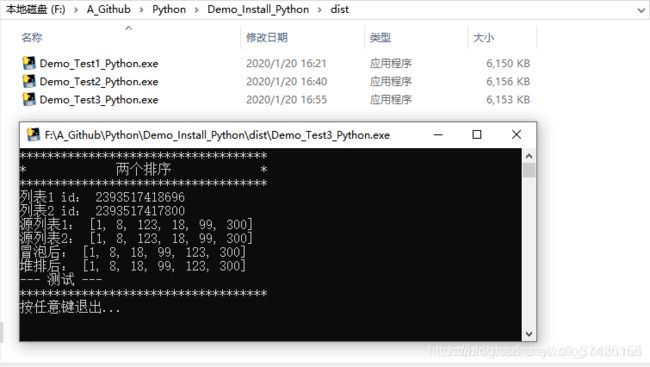The height and width of the screenshot is (367, 650).
Task: Click the console vertical scrollbar thumb
Action: point(529,170)
